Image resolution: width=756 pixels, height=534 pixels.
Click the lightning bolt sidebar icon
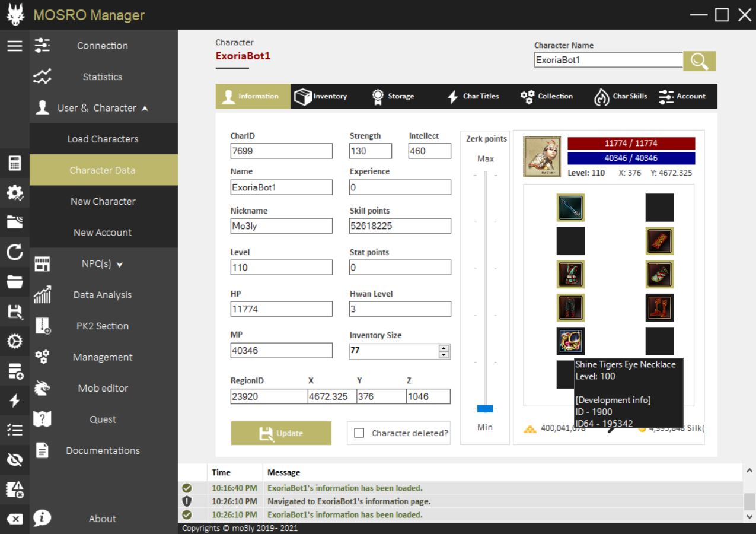15,401
